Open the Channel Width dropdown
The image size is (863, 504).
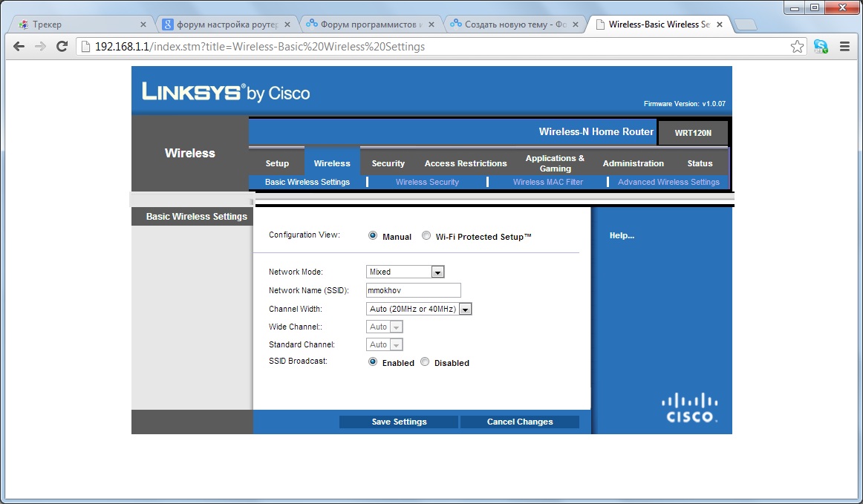tap(419, 310)
